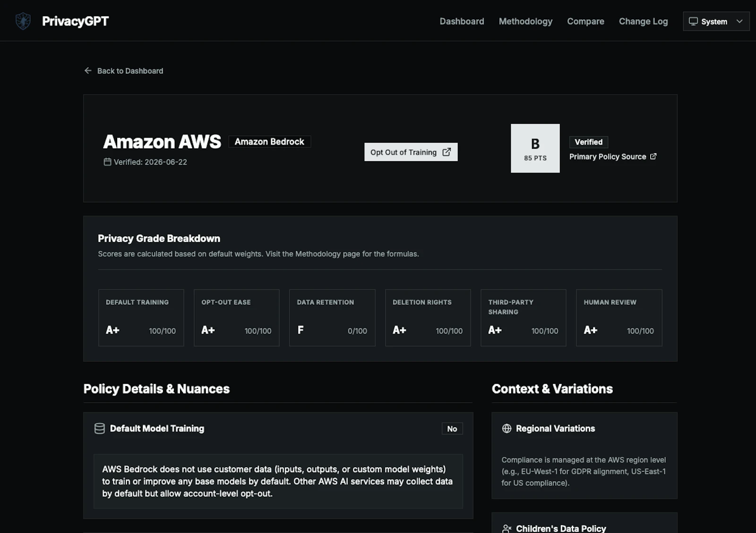Viewport: 756px width, 533px height.
Task: Click external link icon on Opt Out button
Action: click(x=447, y=152)
